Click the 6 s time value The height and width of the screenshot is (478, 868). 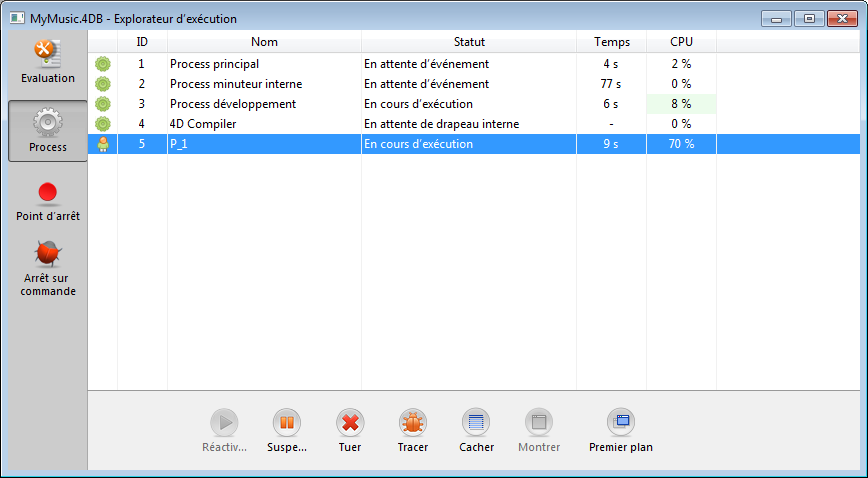pos(611,104)
